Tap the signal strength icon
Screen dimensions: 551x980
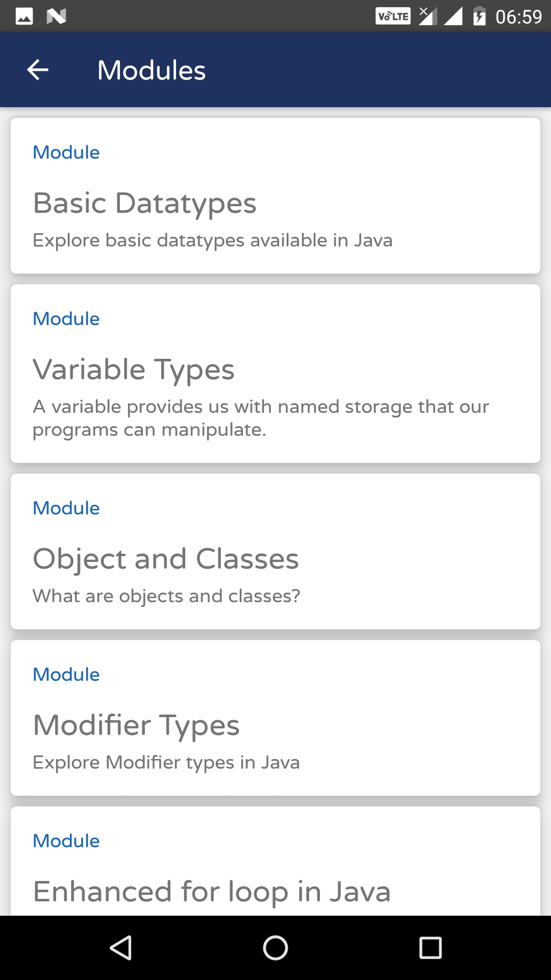coord(453,16)
